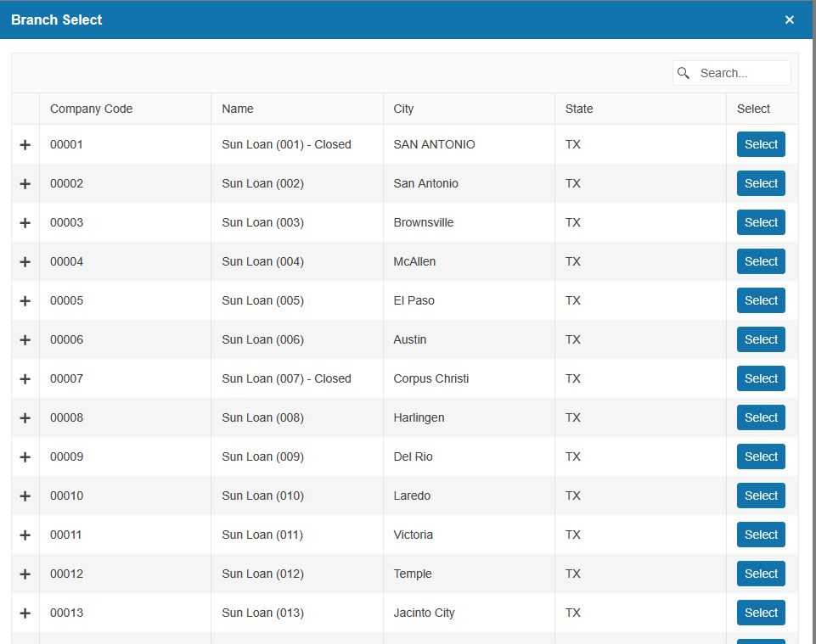Expand row 00011 Victoria

pyautogui.click(x=25, y=535)
